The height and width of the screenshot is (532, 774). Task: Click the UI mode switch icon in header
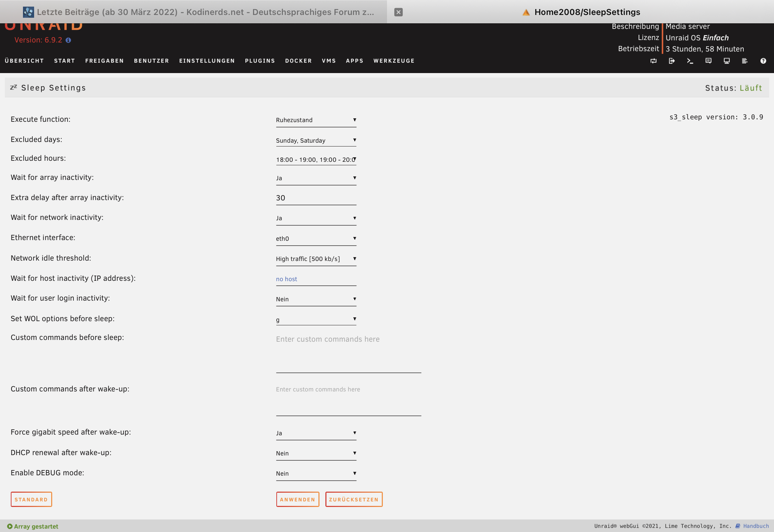click(653, 61)
